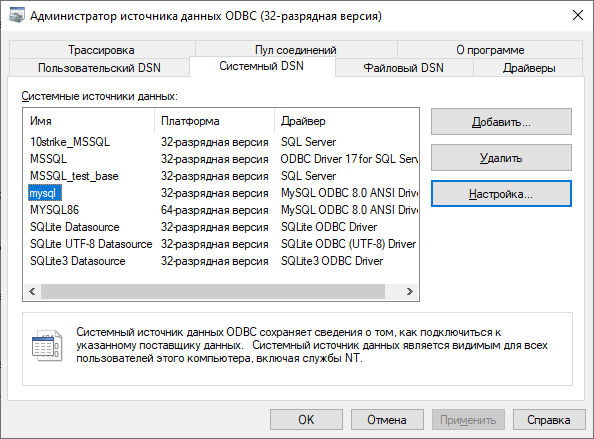The image size is (594, 439).
Task: Switch to the Трассировка tab
Action: [x=101, y=50]
